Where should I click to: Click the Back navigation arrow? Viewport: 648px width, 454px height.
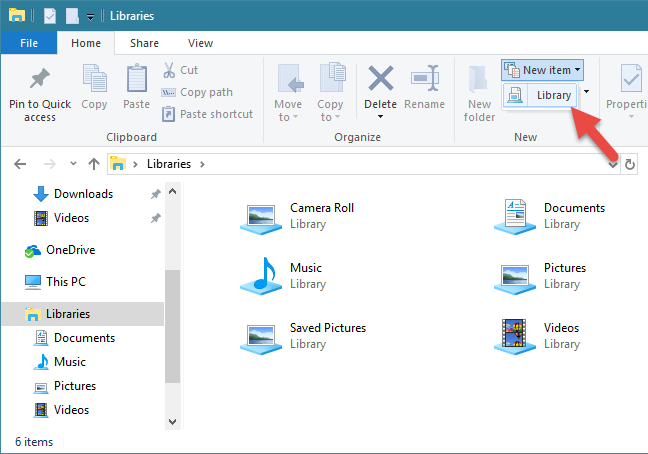coord(20,164)
